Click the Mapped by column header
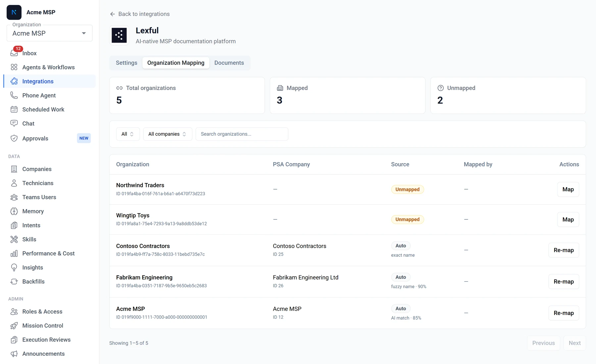 (x=478, y=164)
